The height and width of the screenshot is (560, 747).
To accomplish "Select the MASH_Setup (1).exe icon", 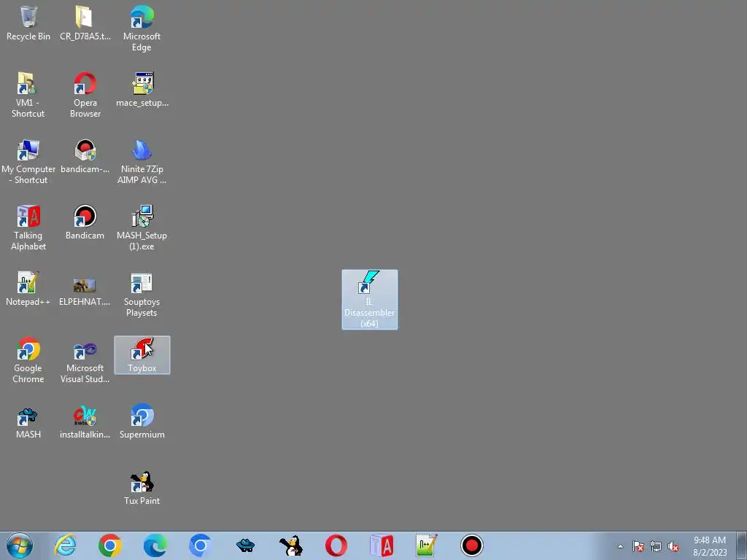I will pyautogui.click(x=142, y=227).
